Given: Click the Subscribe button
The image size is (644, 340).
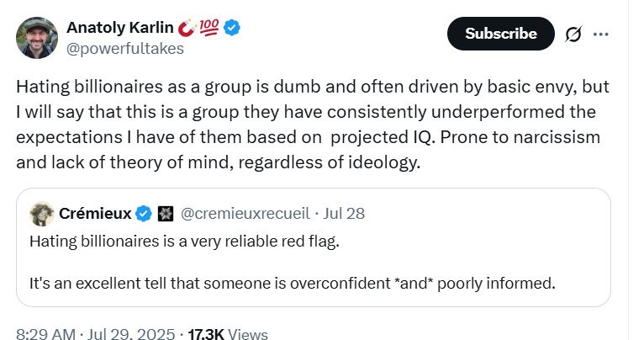Looking at the screenshot, I should [x=500, y=34].
